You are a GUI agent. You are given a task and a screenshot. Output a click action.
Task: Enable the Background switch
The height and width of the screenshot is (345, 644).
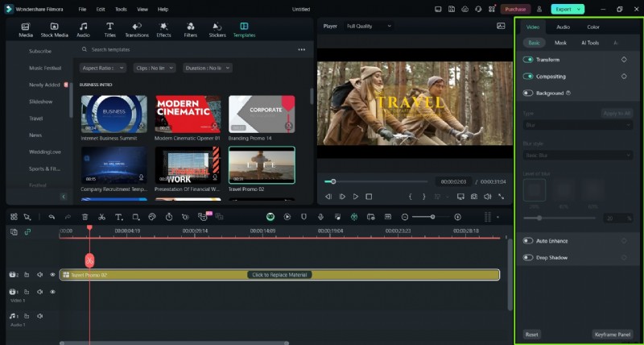[528, 94]
